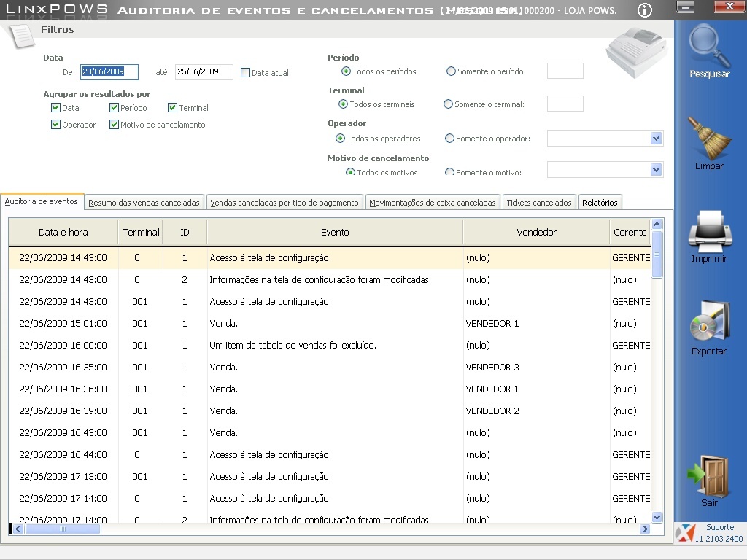Sort by the Evento column header

point(335,233)
